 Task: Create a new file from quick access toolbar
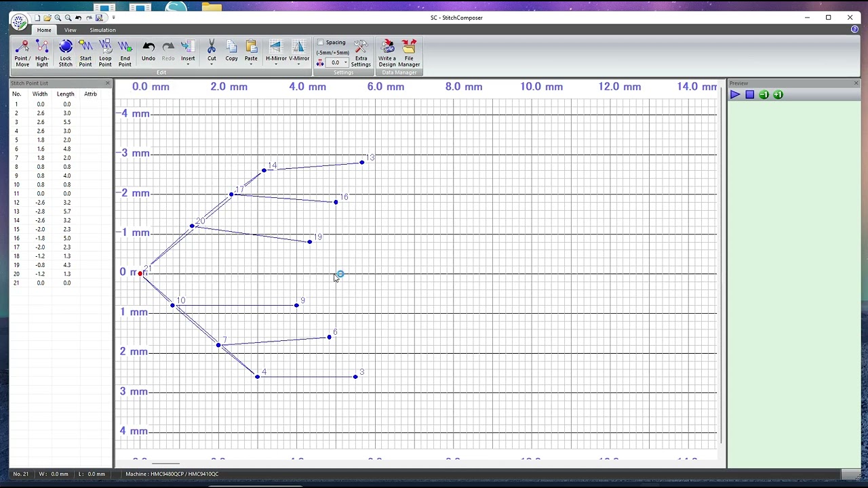point(37,18)
